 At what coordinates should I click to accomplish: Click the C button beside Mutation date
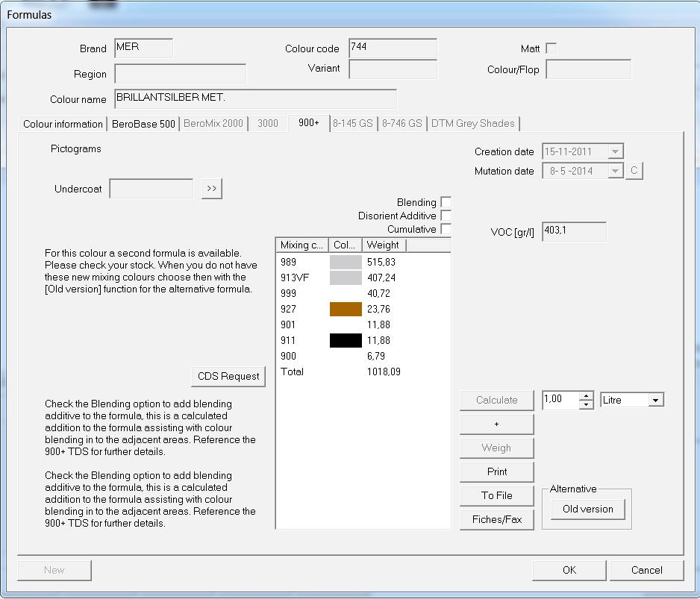634,171
